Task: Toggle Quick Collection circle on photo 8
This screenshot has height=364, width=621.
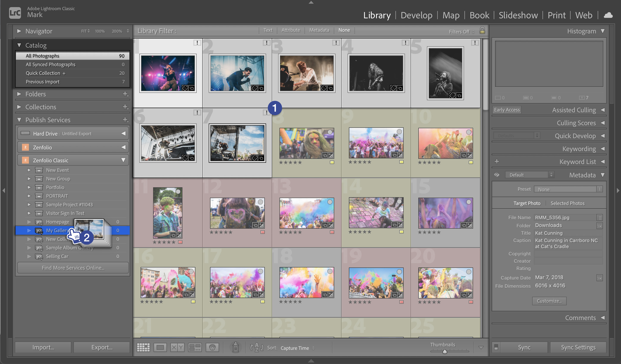Action: pyautogui.click(x=330, y=132)
